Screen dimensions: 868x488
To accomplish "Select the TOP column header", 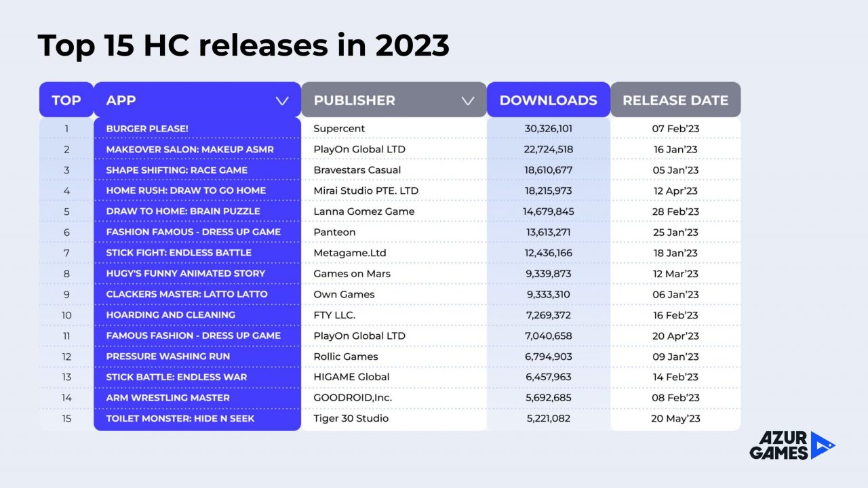I will pyautogui.click(x=66, y=100).
